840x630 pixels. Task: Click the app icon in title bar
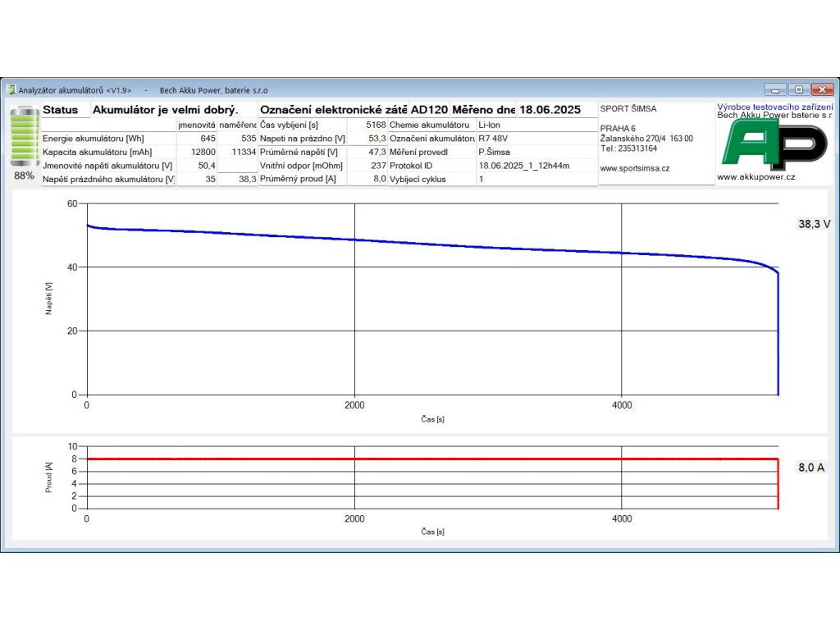pos(11,90)
